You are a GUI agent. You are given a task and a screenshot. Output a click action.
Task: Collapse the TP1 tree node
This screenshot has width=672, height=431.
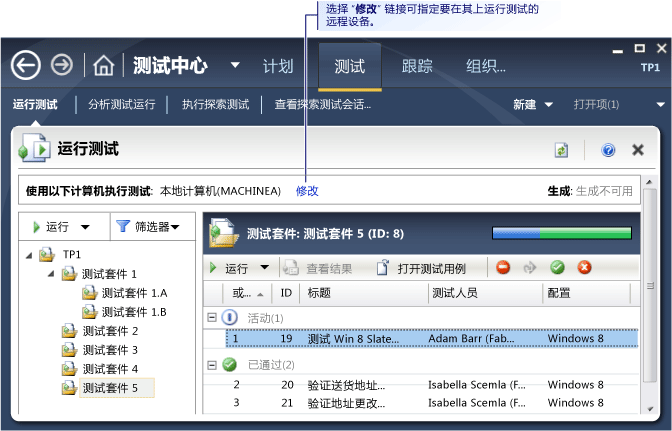coord(29,256)
